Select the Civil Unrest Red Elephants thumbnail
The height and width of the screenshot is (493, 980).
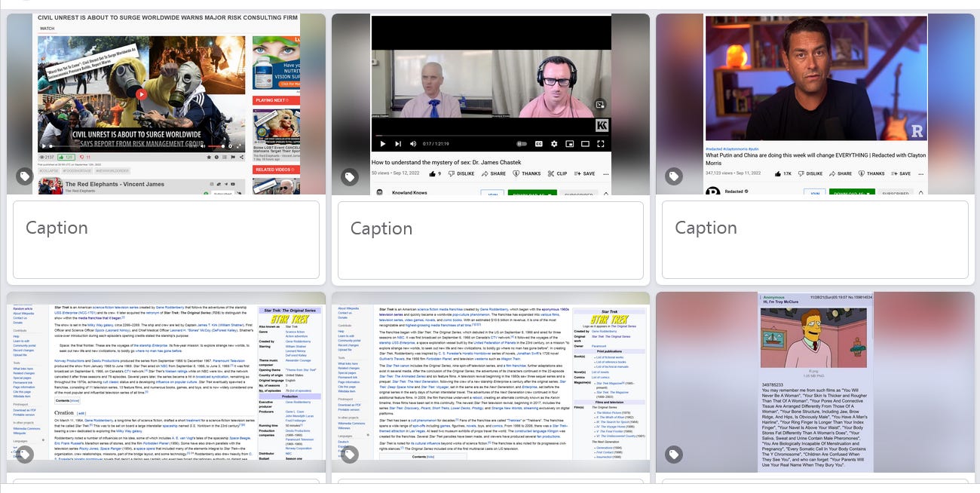166,104
